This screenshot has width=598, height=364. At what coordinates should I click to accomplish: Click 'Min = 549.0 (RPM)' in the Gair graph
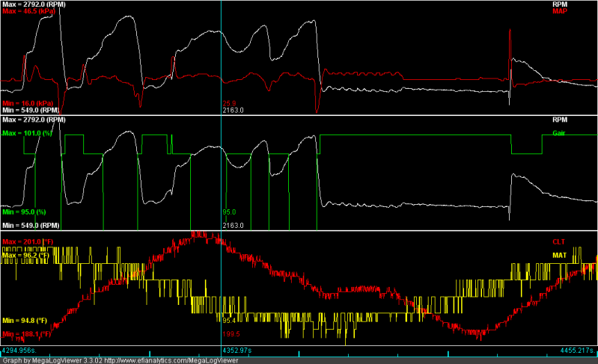pyautogui.click(x=31, y=226)
